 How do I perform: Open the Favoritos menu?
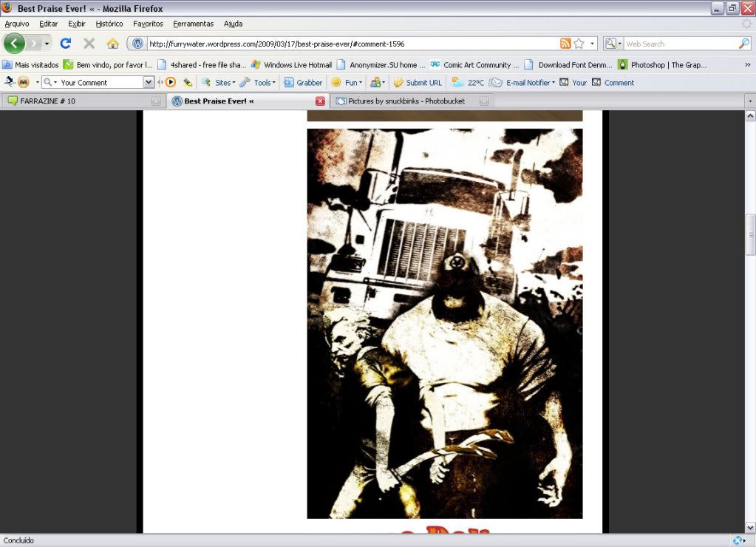coord(148,24)
